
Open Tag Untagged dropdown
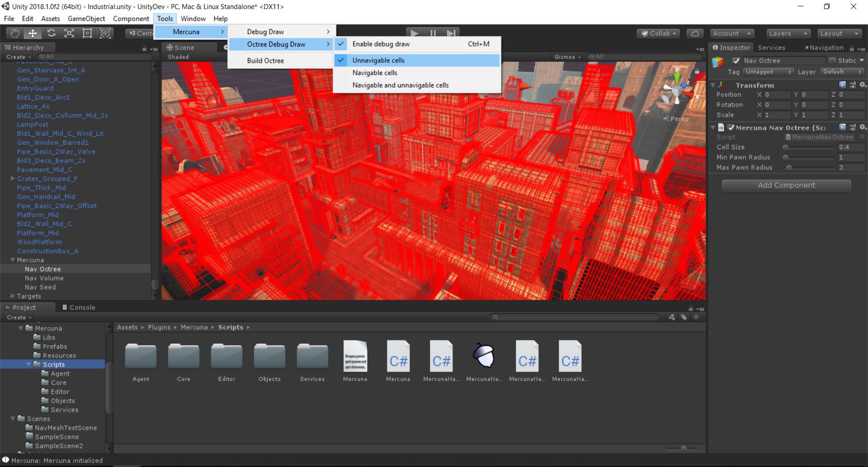click(769, 72)
